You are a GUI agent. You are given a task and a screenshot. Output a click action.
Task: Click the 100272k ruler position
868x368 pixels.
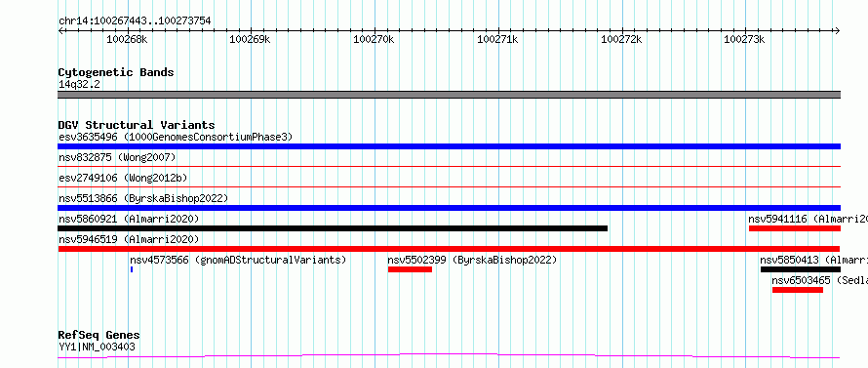(621, 39)
